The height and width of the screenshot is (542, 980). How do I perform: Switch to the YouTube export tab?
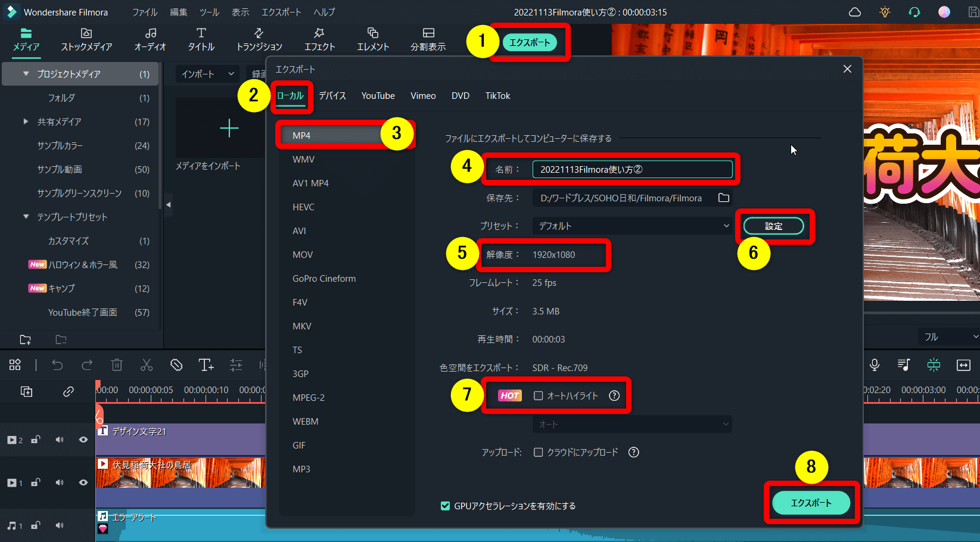click(378, 95)
